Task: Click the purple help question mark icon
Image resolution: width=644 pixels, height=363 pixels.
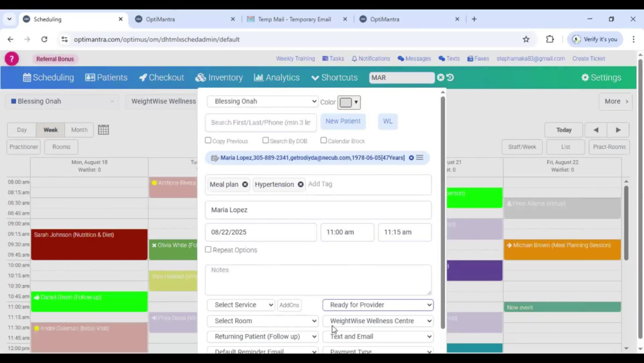Action: tap(12, 59)
